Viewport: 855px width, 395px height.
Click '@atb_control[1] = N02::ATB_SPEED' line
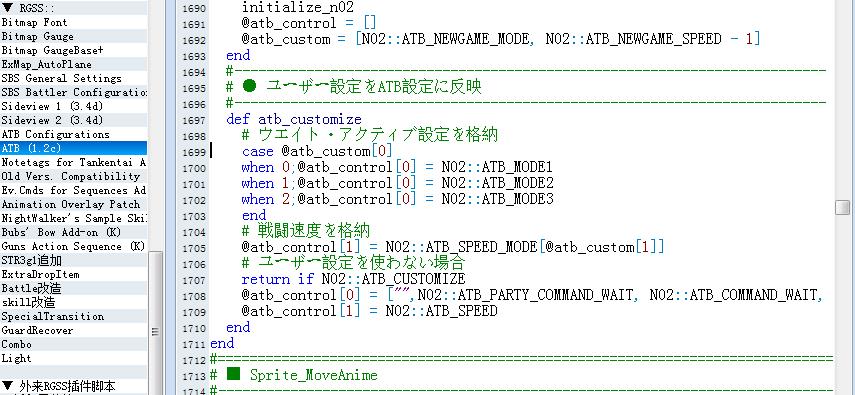point(370,311)
